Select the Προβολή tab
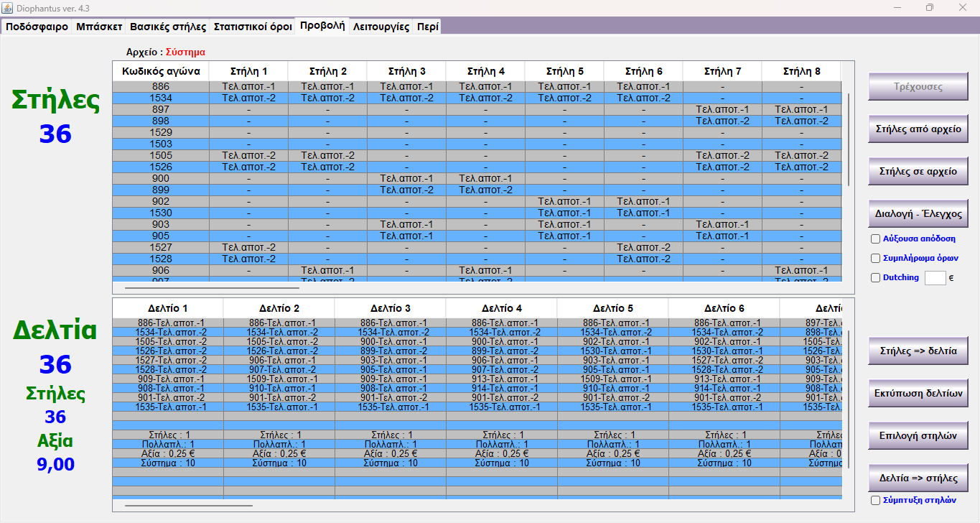The height and width of the screenshot is (523, 980). [x=322, y=25]
